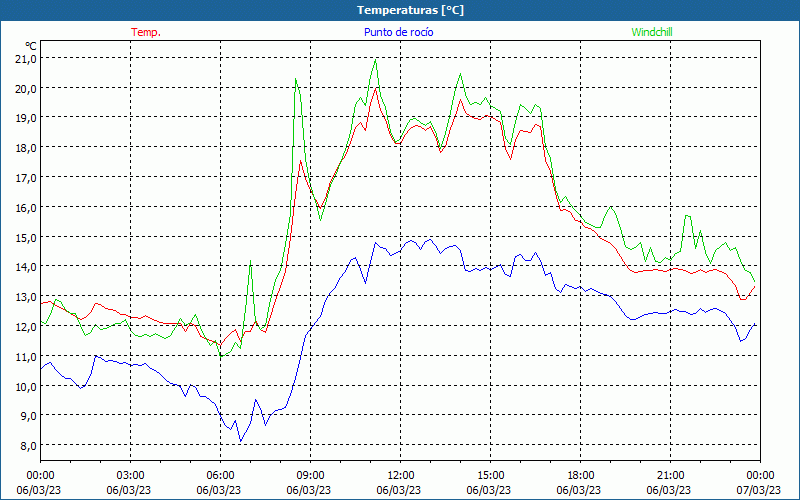Viewport: 800px width, 500px height.
Task: Click the "12:00" time axis label
Action: tap(400, 475)
